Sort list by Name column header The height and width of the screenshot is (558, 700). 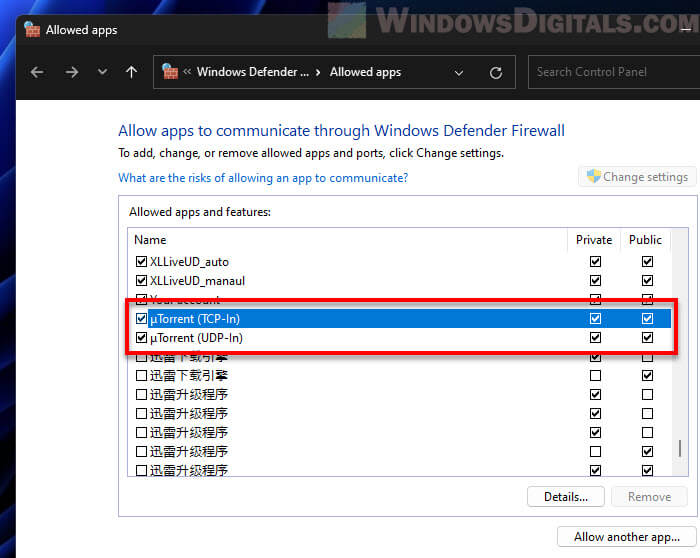(150, 240)
